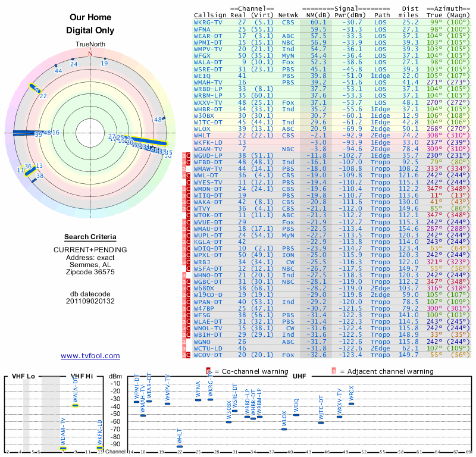Click the VHF Hi band label
The image size is (476, 457).
point(82,376)
